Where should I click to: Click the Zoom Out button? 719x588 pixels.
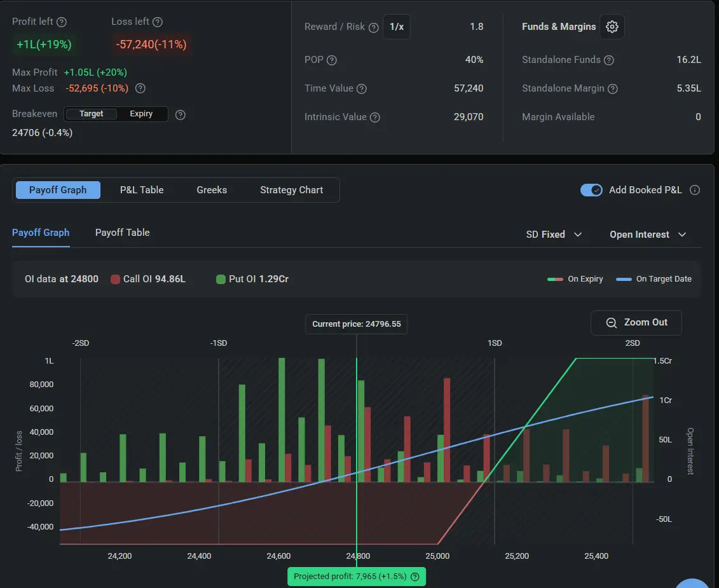point(636,322)
